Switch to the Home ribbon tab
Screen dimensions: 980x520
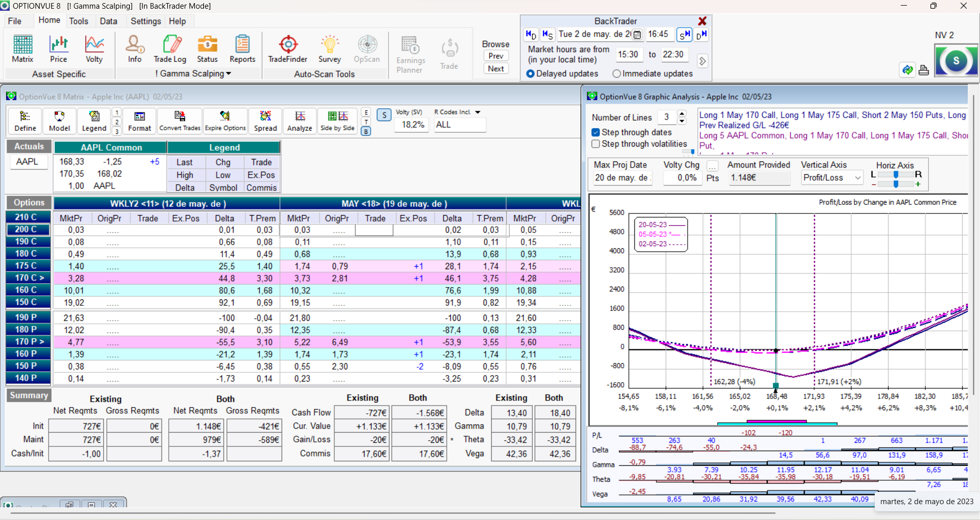49,20
